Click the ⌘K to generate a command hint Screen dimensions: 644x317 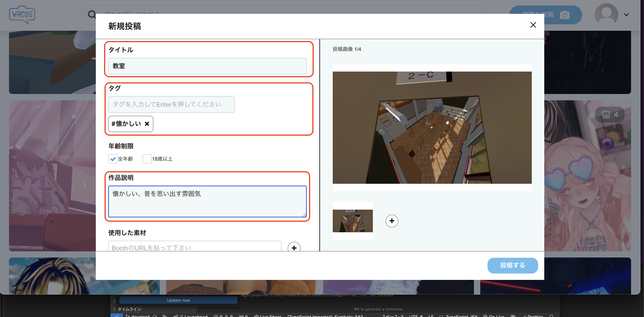[378, 309]
